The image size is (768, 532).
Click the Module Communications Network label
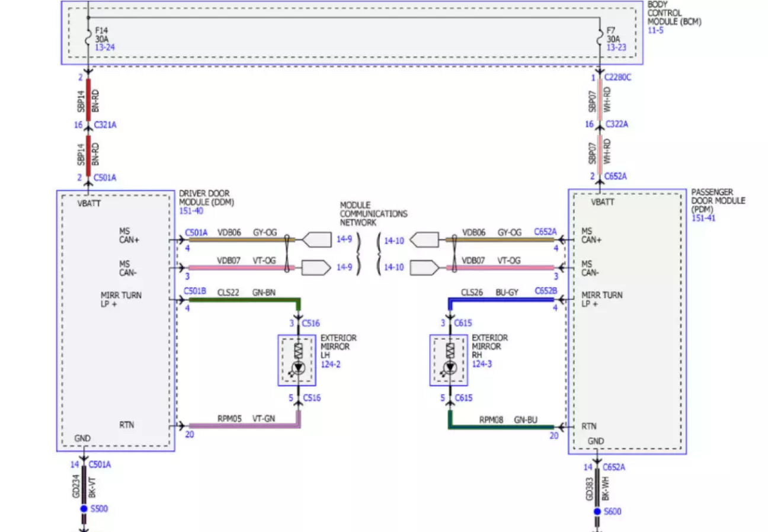(373, 214)
